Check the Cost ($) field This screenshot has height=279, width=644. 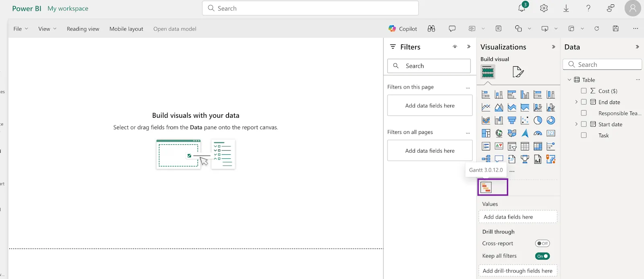pyautogui.click(x=584, y=91)
